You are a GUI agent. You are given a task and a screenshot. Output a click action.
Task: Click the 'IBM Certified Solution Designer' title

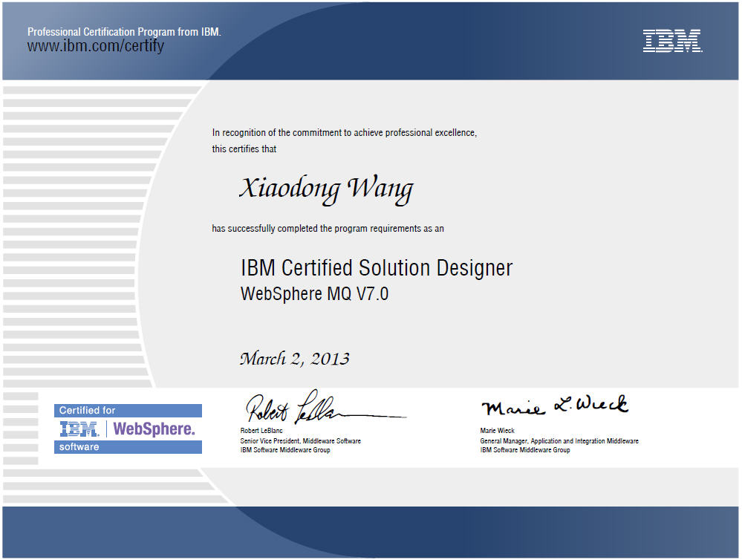pos(377,268)
